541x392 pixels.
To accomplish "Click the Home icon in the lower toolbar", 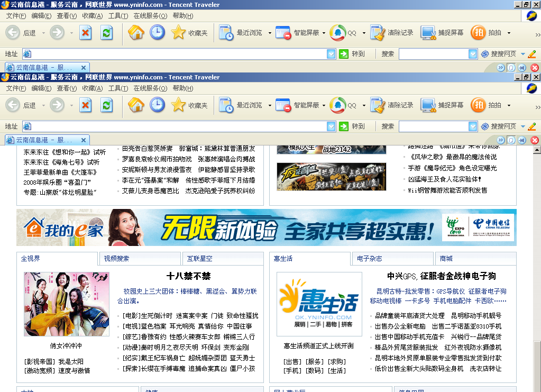I will (x=136, y=105).
